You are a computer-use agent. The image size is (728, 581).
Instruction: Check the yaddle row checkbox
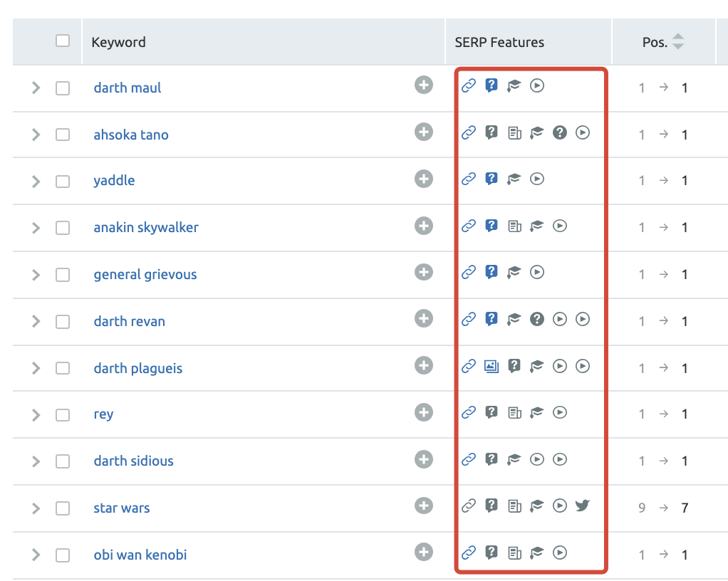pos(63,181)
